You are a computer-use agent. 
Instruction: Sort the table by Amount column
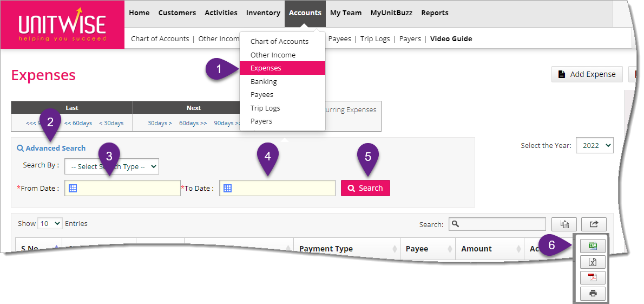(476, 249)
